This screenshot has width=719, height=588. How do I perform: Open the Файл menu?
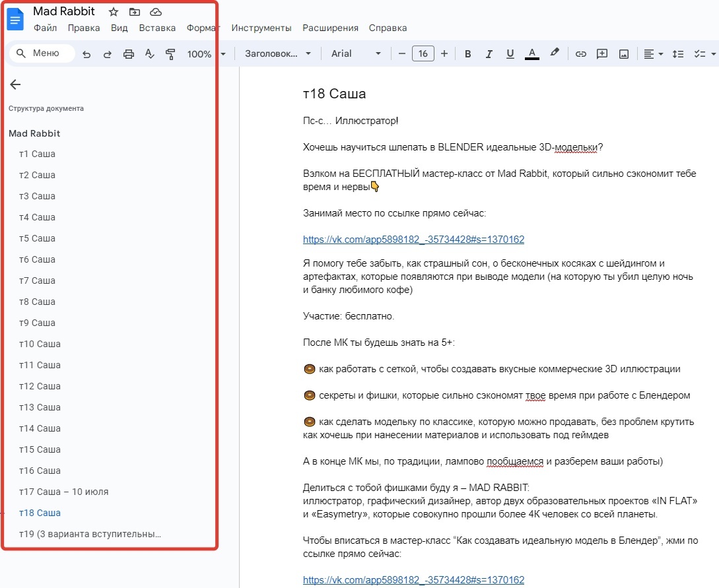[45, 28]
